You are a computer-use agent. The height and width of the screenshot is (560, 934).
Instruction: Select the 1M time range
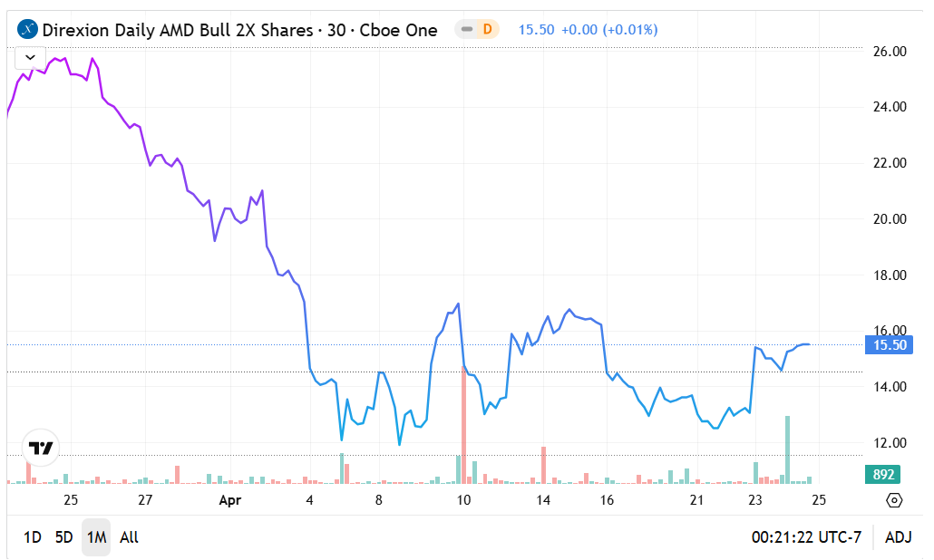(x=96, y=537)
